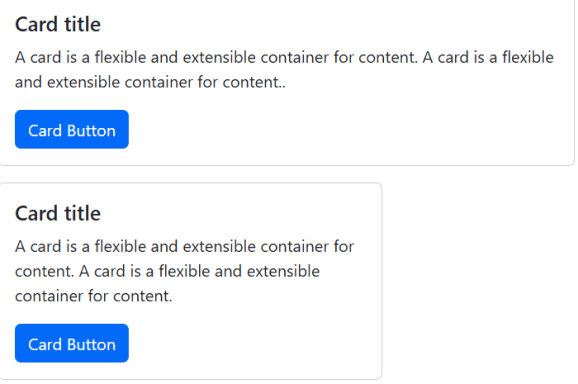Image resolution: width=578 pixels, height=384 pixels.
Task: Click the Card Button in the bottom card
Action: click(x=72, y=343)
